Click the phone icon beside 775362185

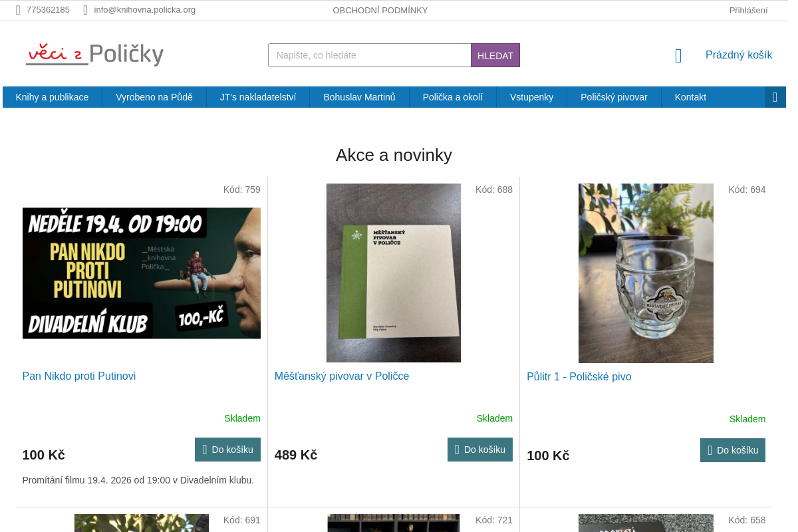[19, 10]
